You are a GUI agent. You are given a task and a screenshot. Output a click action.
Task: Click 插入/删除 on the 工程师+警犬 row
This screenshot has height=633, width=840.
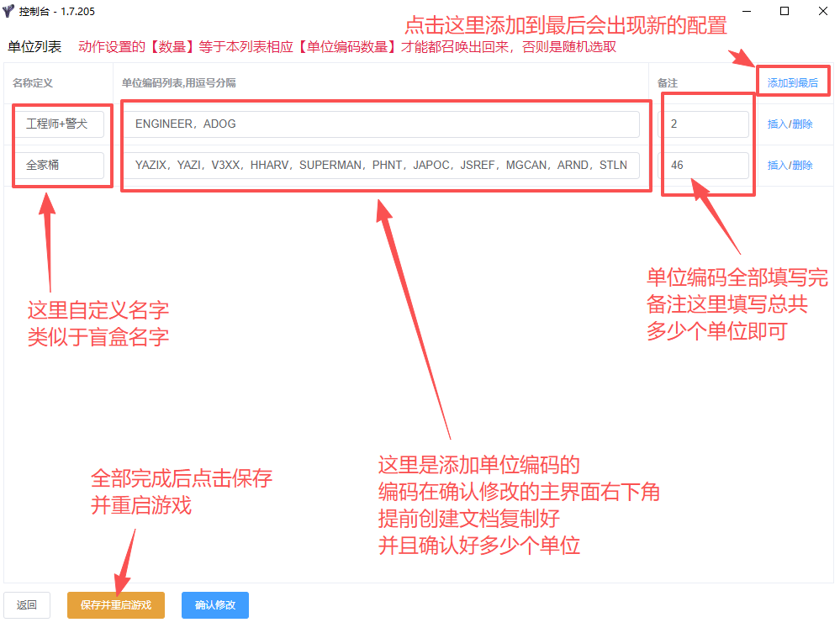(791, 124)
